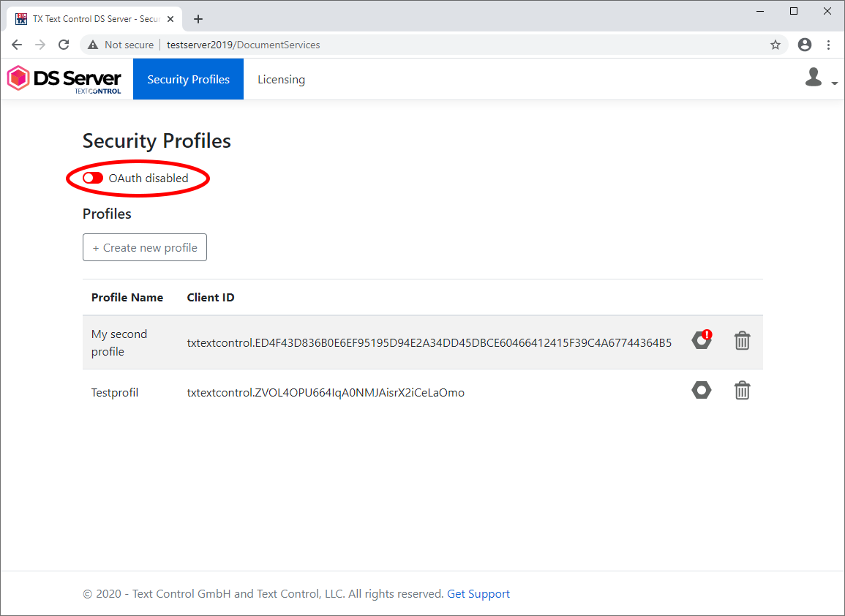The height and width of the screenshot is (616, 845).
Task: Select client ID starting txtextcontrol.ED4F43D
Action: coord(429,343)
